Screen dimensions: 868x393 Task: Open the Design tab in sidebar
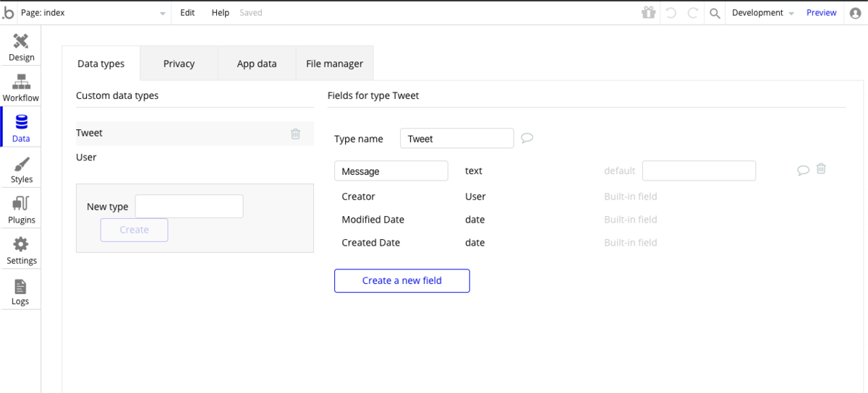tap(21, 47)
